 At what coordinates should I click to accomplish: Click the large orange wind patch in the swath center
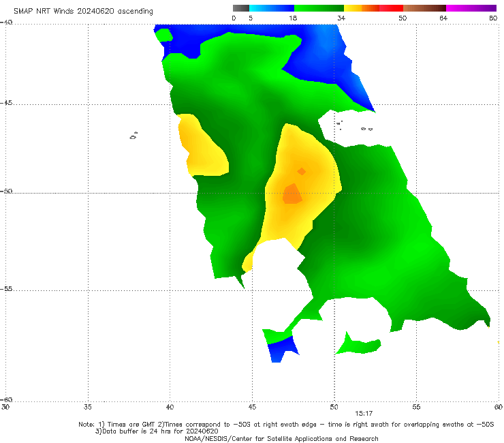[292, 194]
